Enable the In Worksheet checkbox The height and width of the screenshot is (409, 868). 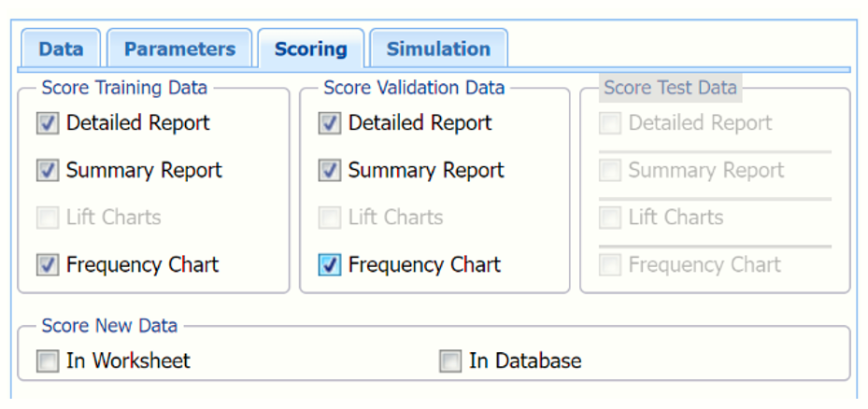tap(48, 361)
